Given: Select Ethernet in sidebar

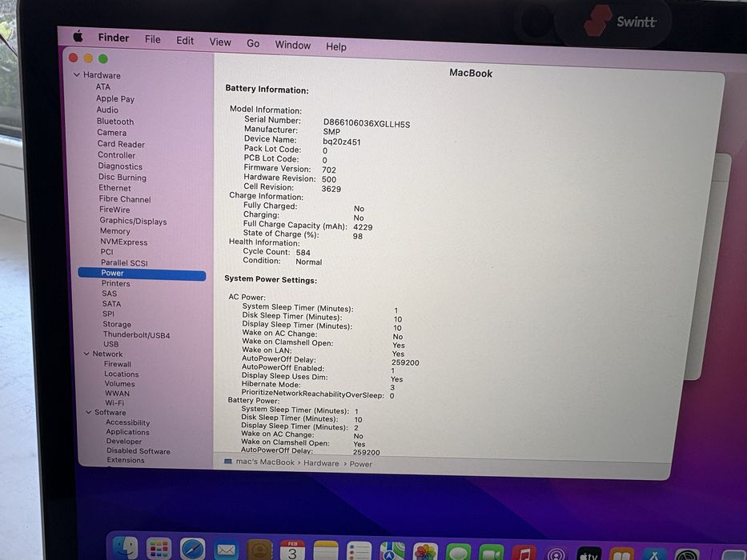Looking at the screenshot, I should (114, 188).
